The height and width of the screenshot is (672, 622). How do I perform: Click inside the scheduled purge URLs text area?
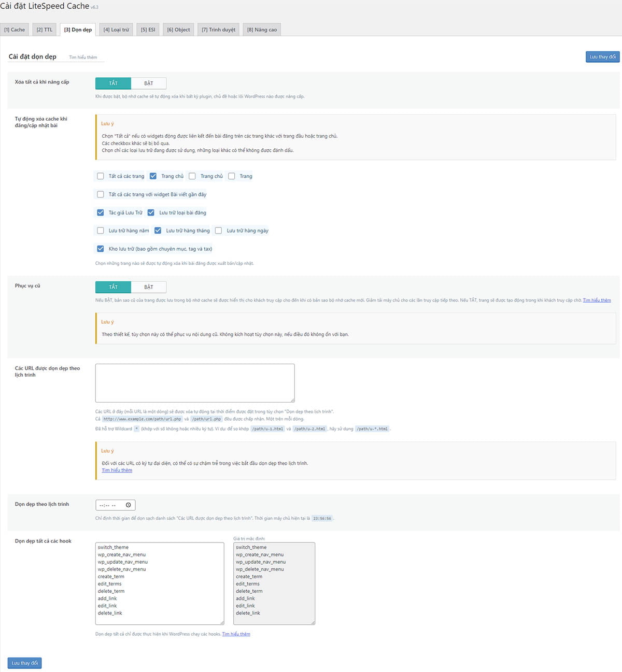[x=195, y=383]
